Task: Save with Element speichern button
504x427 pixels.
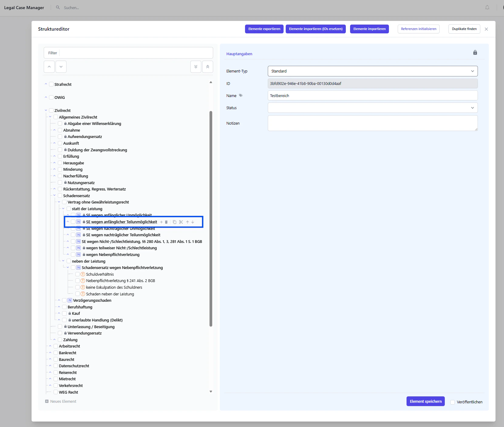Action: coord(426,401)
